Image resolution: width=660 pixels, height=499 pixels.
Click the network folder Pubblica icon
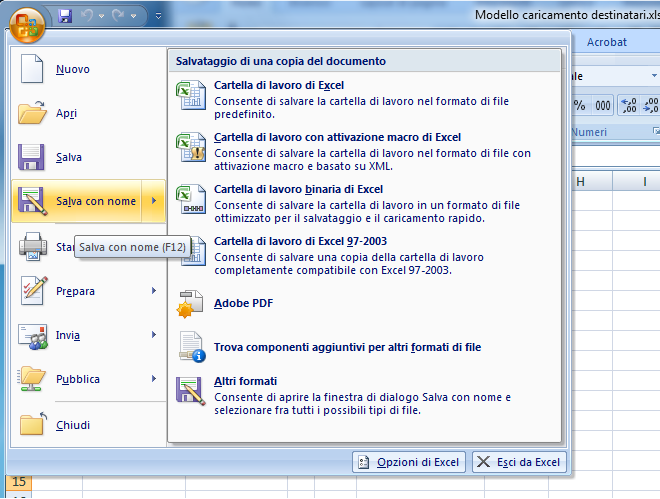tap(31, 379)
